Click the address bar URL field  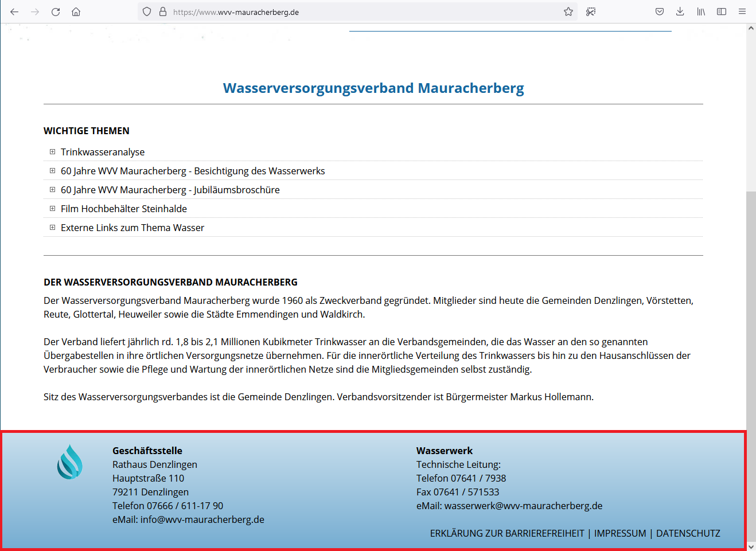(367, 12)
